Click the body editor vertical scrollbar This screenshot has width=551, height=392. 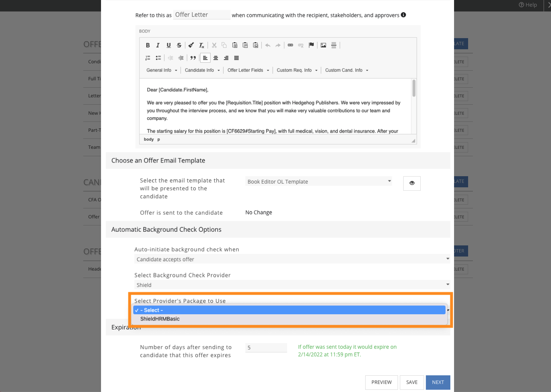pos(414,89)
